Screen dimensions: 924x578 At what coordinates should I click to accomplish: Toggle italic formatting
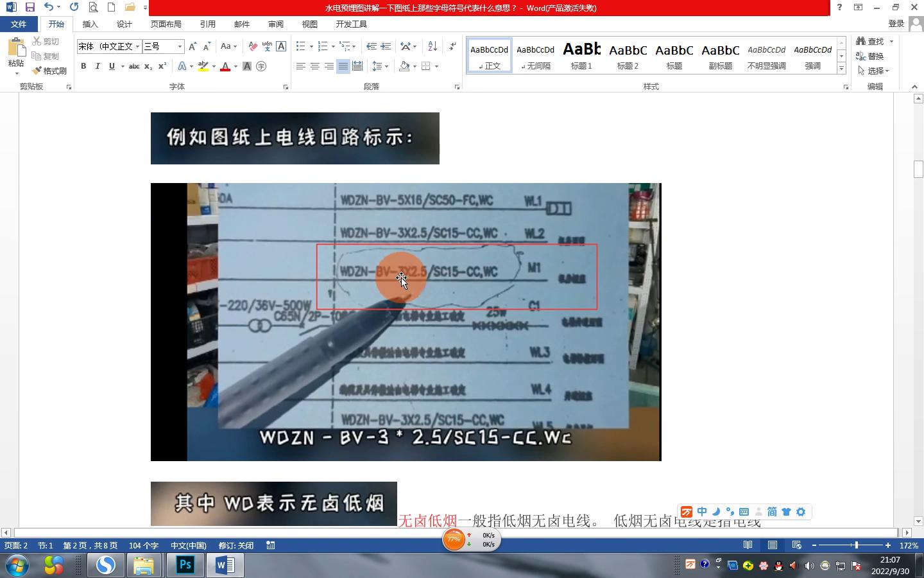pyautogui.click(x=98, y=66)
